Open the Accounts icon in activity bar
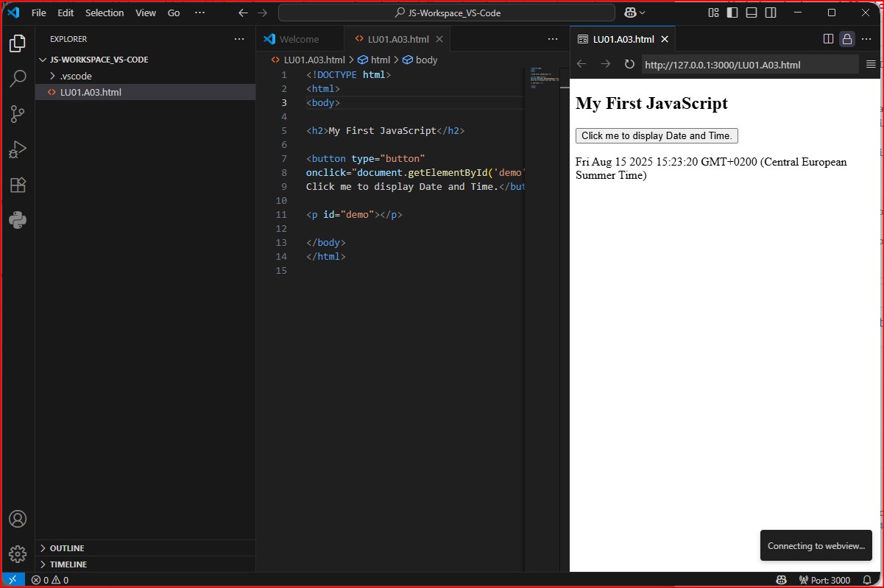Viewport: 884px width, 588px height. click(x=18, y=519)
